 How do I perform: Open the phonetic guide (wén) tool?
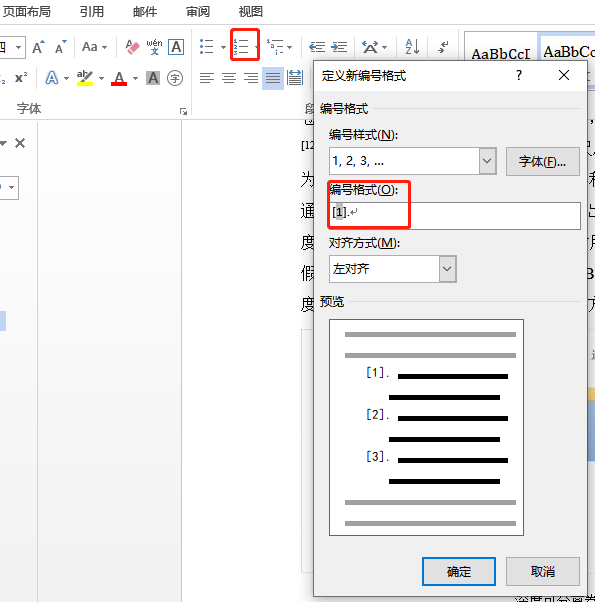pos(154,47)
